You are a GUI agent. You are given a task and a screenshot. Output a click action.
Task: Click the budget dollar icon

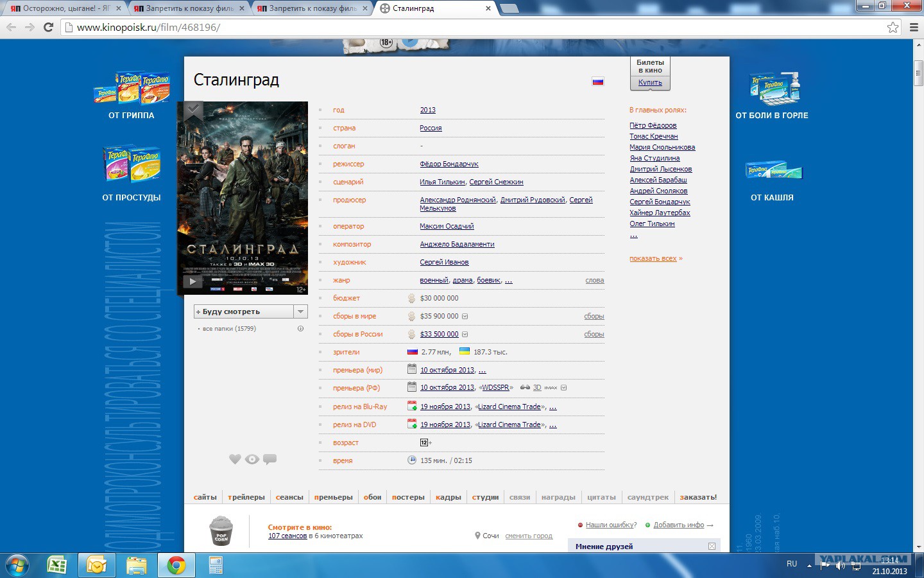412,298
